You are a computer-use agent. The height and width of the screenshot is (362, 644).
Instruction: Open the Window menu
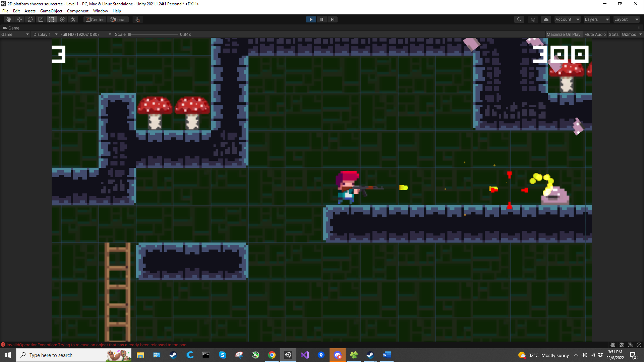pos(101,11)
